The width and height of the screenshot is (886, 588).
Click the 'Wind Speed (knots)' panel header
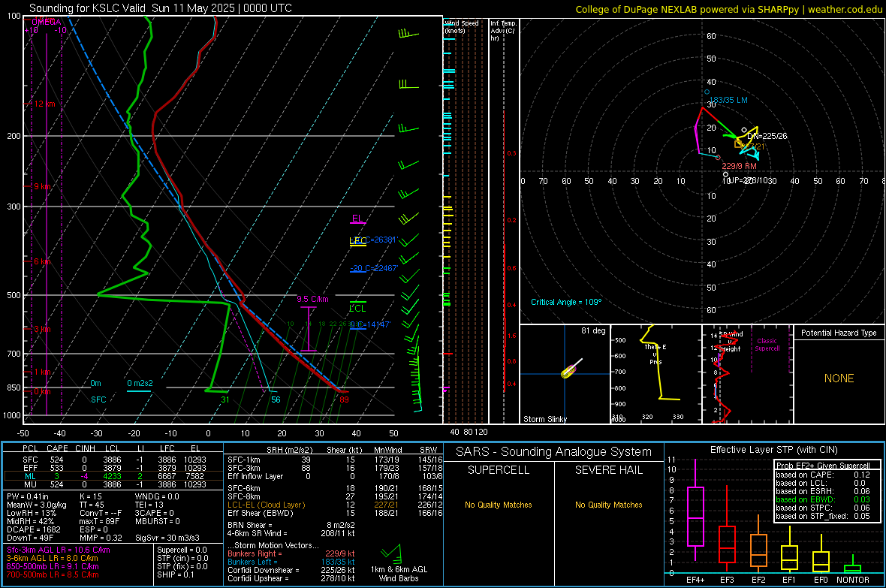pos(461,26)
